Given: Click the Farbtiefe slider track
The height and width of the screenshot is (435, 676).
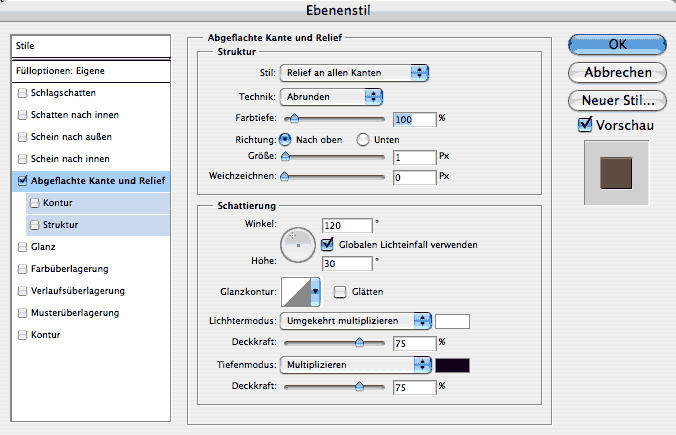Looking at the screenshot, I should coord(334,118).
